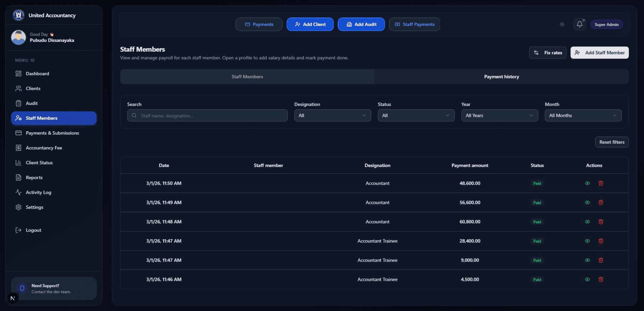View payment of 28,400.00 via eye icon

click(587, 241)
